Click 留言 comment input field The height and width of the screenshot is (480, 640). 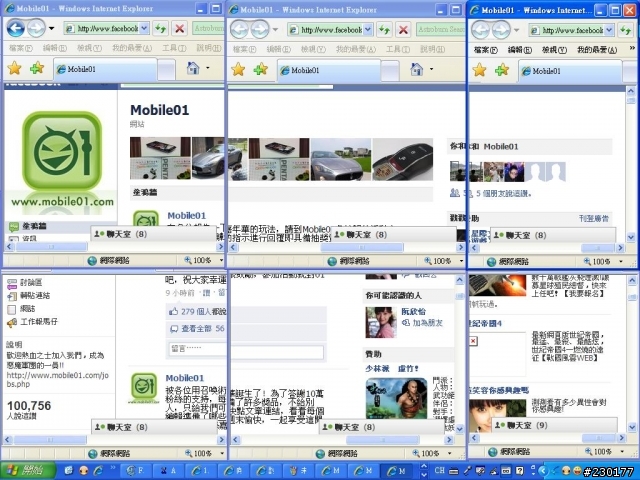click(246, 351)
